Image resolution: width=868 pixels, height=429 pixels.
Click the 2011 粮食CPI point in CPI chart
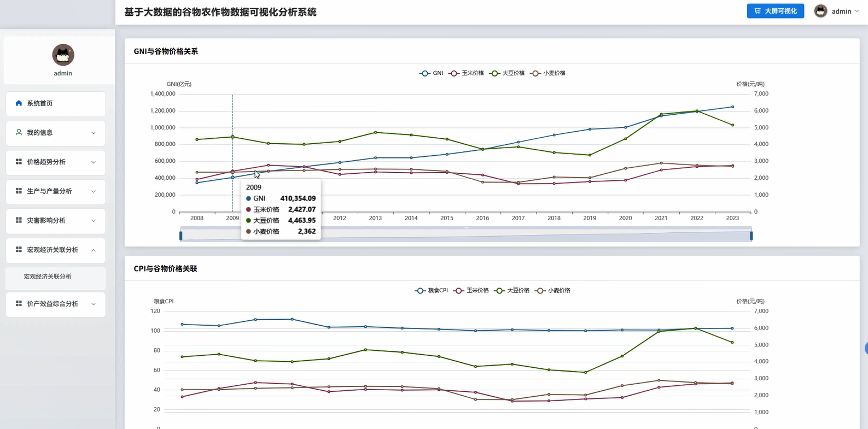click(292, 319)
